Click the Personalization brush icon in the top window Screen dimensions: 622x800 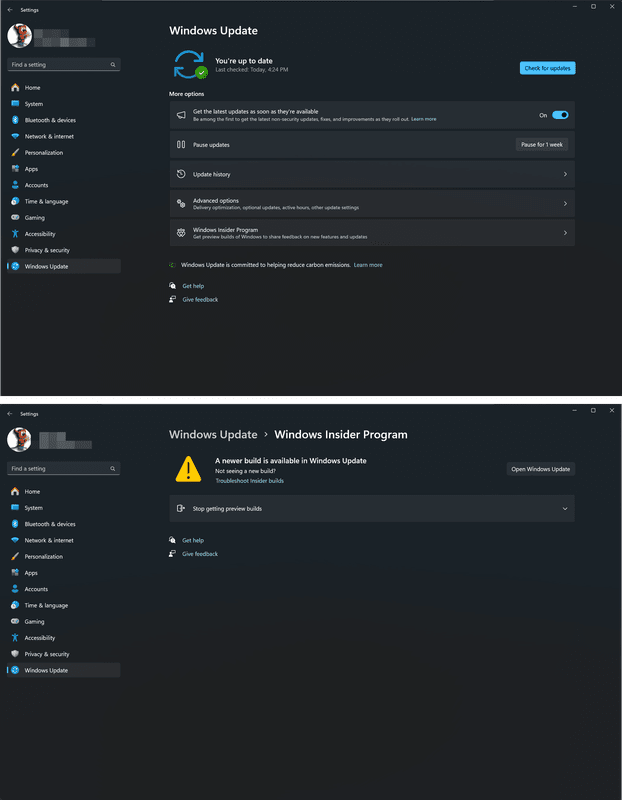[x=15, y=153]
